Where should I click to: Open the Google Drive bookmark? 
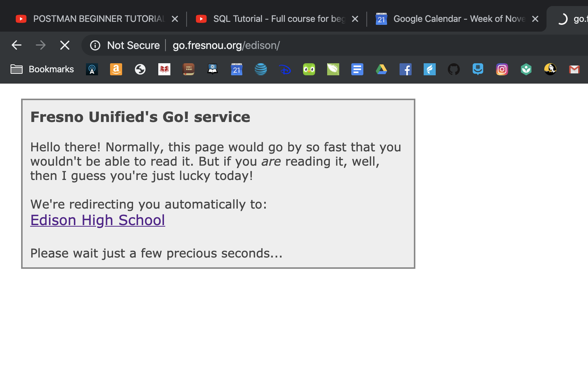[381, 69]
